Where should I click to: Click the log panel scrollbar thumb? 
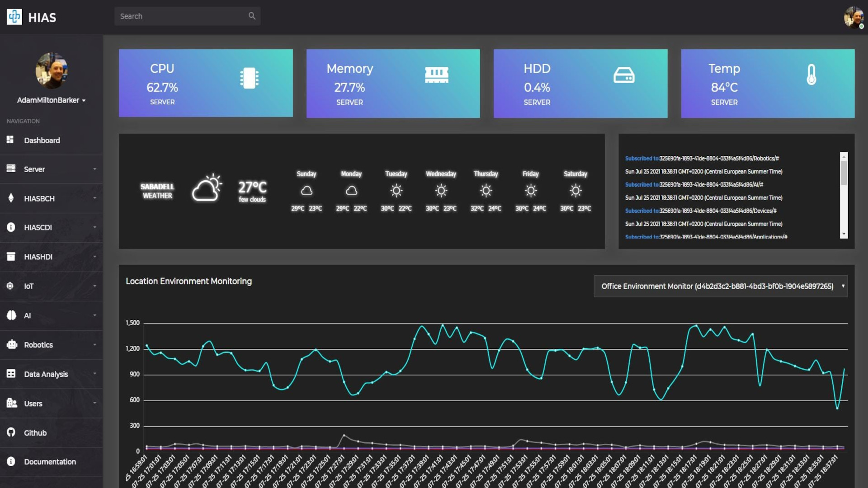[844, 173]
